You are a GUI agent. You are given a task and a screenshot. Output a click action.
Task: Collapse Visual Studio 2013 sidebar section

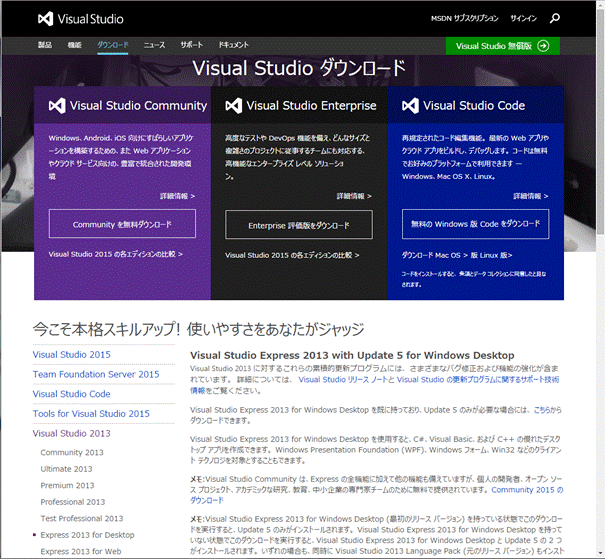(72, 433)
